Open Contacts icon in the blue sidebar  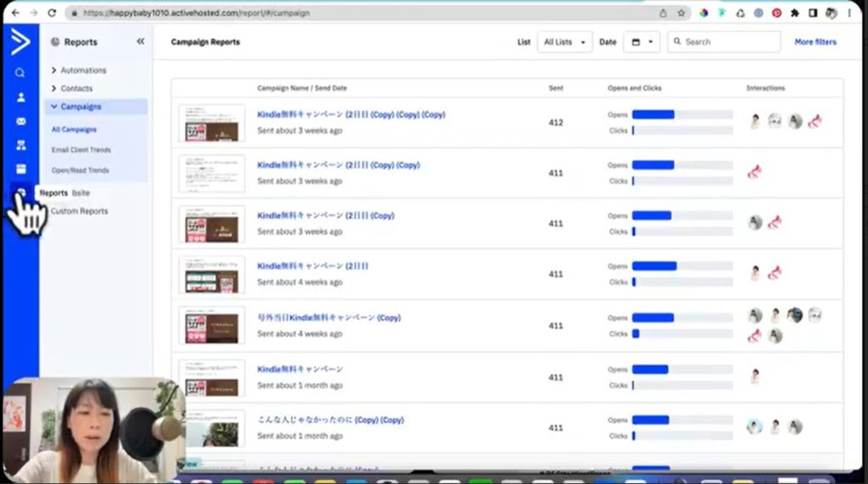click(x=20, y=97)
